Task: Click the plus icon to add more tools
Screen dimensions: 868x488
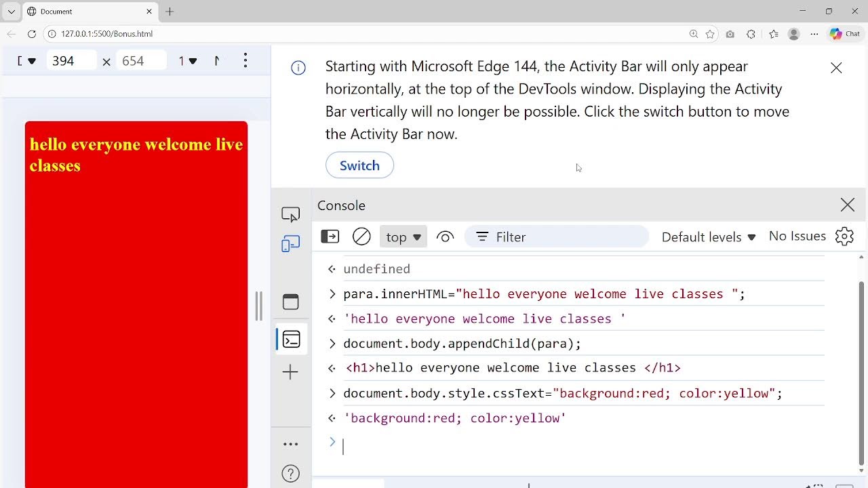Action: 290,372
